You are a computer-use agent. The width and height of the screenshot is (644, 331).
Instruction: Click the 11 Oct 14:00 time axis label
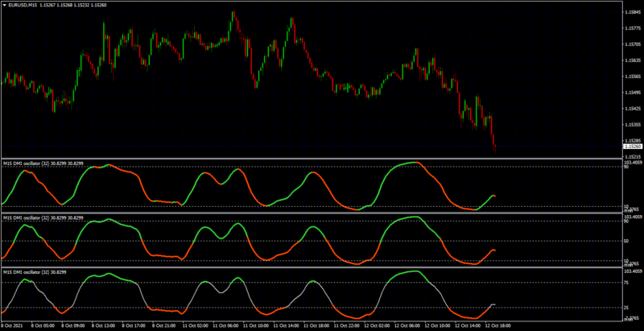(287, 325)
